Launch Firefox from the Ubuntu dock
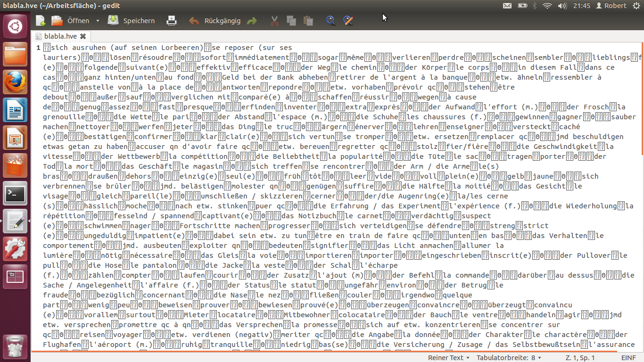Screen dimensions: 644x362 coord(15,83)
